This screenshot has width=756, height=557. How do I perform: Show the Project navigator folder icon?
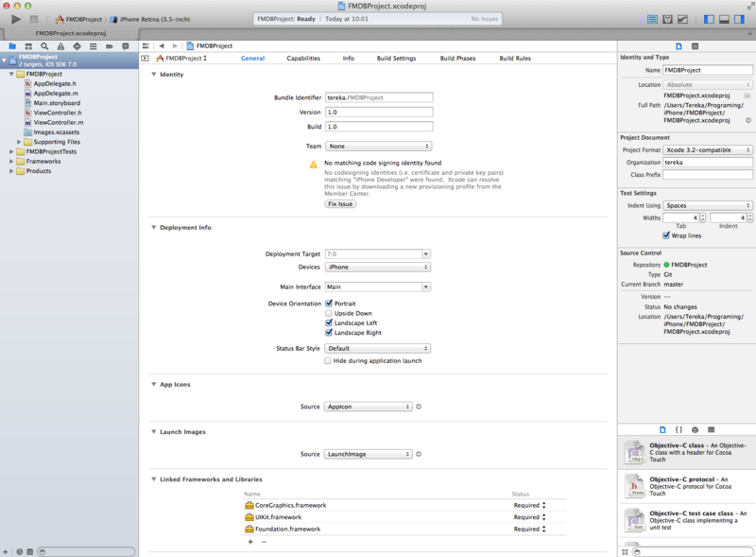pos(12,46)
